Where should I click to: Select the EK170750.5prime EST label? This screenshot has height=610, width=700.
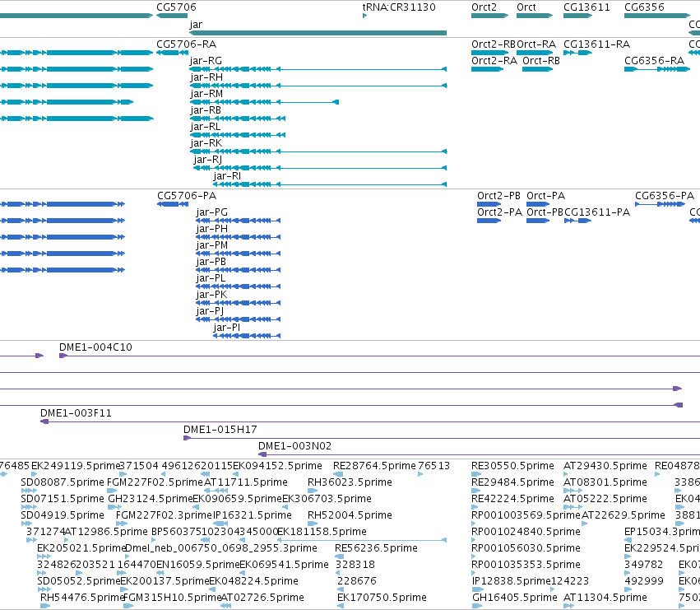[382, 598]
